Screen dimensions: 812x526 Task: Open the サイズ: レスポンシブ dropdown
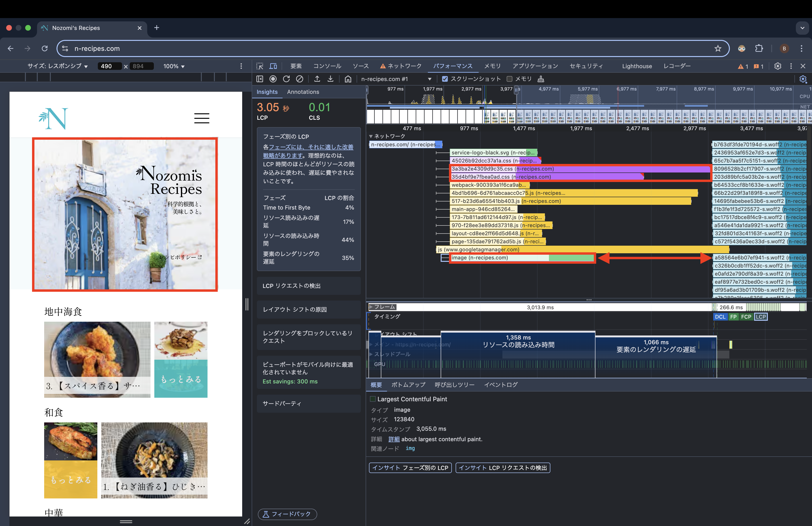coord(58,66)
